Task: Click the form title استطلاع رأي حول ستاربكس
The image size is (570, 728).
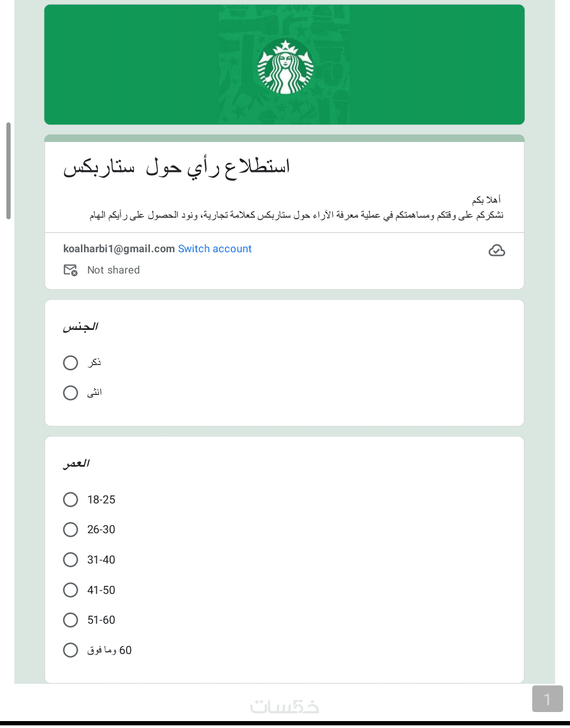Action: [x=177, y=167]
